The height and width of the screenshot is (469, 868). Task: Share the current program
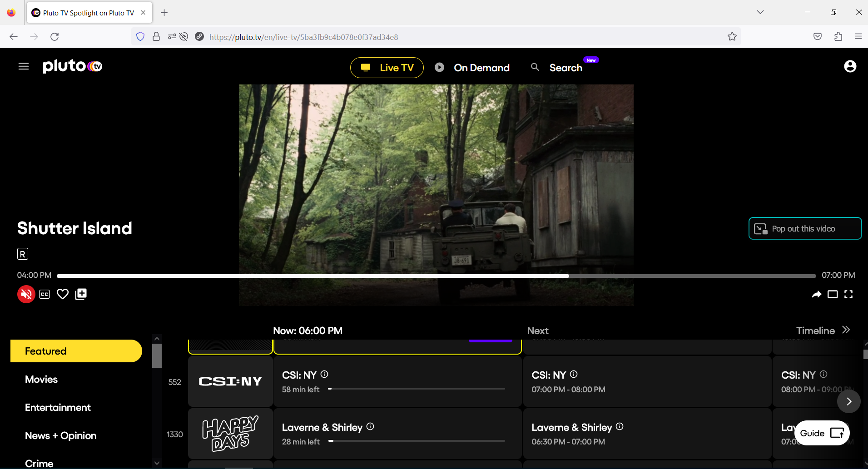coord(817,294)
